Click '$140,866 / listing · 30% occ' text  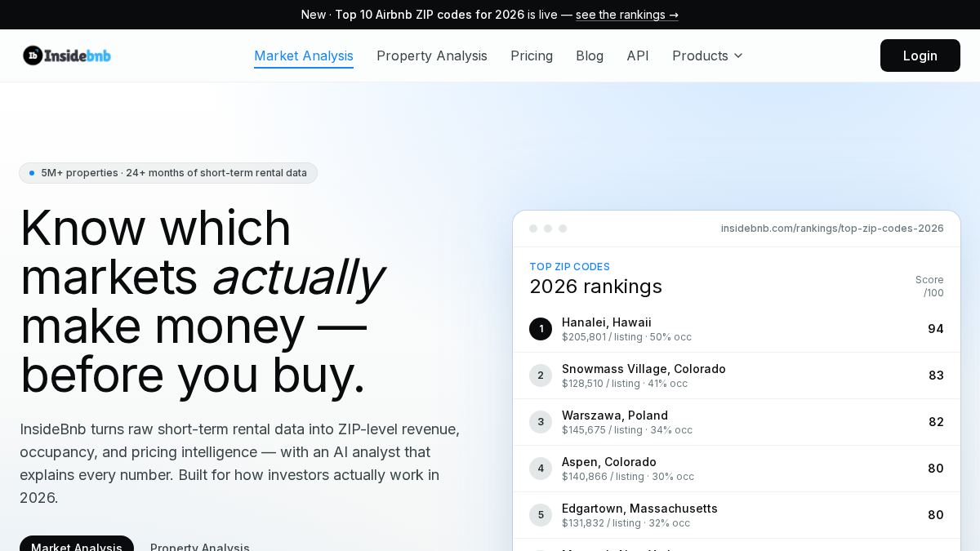tap(628, 477)
